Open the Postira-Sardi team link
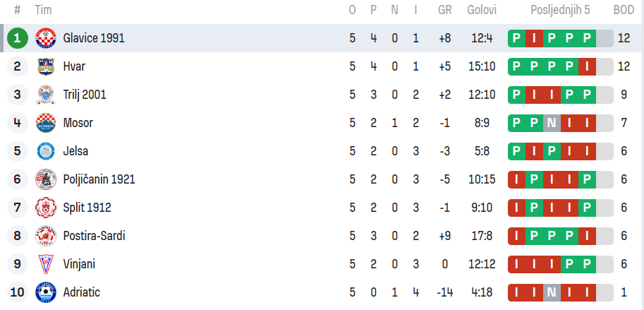Image resolution: width=644 pixels, height=310 pixels. point(94,236)
